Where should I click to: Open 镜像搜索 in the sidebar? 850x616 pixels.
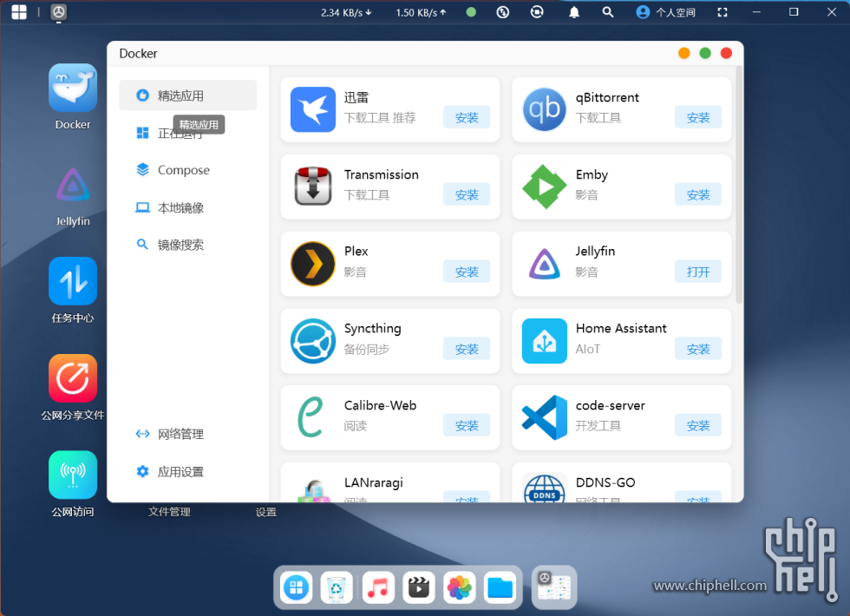180,245
